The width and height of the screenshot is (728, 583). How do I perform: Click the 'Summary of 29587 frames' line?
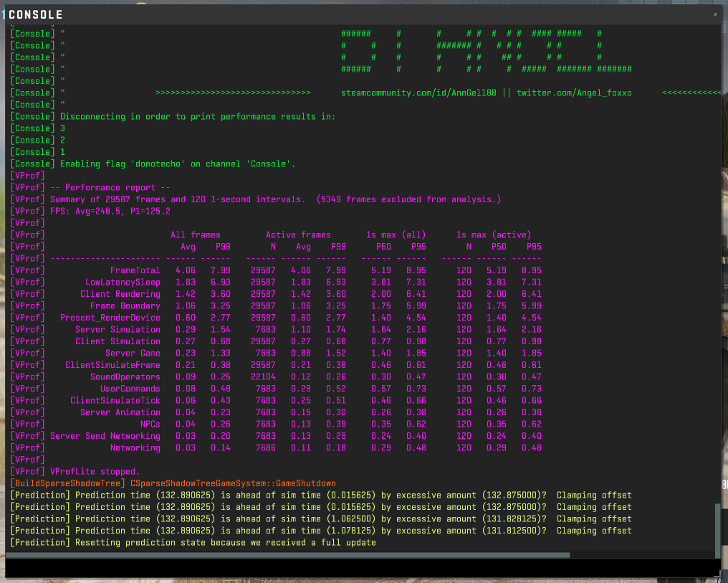pyautogui.click(x=255, y=199)
